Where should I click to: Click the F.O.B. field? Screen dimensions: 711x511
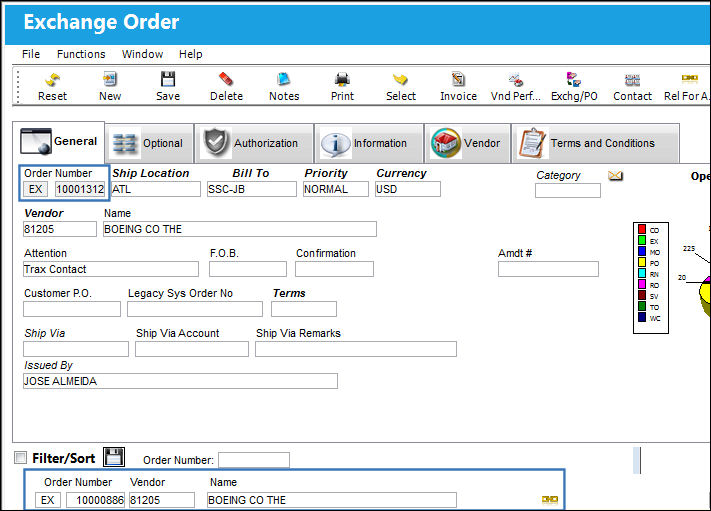248,269
